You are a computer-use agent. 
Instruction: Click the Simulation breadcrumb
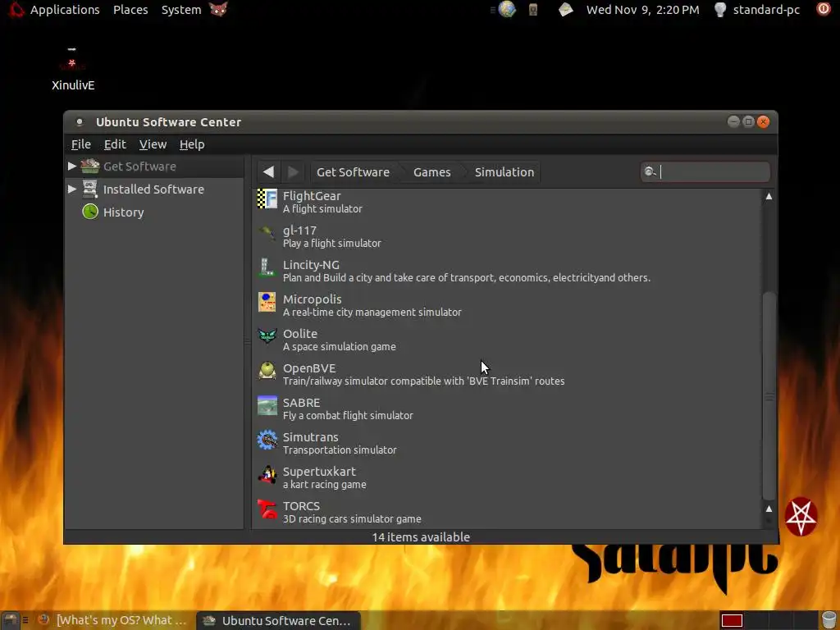(x=504, y=172)
